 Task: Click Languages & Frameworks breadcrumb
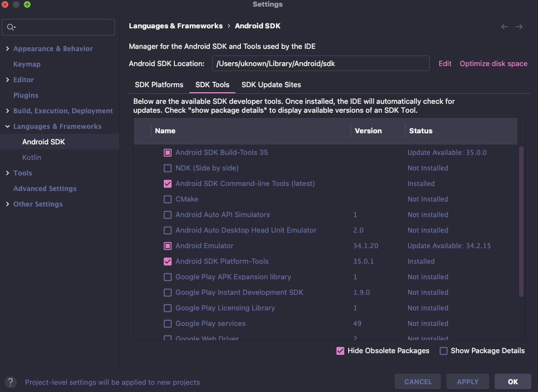tap(175, 26)
